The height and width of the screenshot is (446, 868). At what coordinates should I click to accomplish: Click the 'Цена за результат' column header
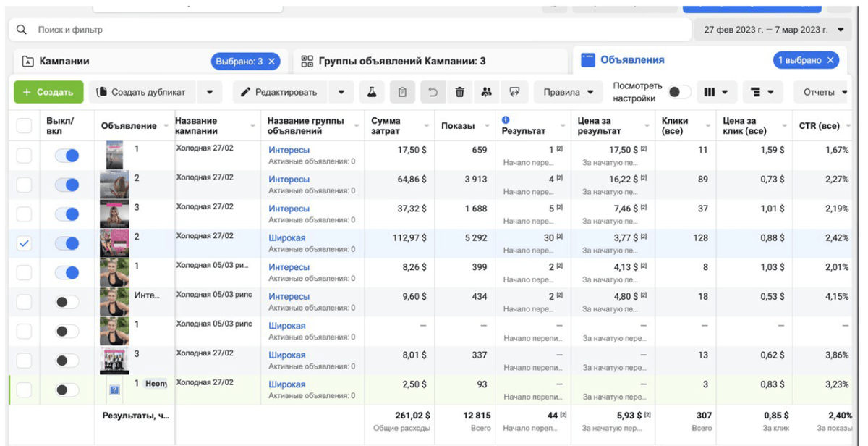pos(613,126)
